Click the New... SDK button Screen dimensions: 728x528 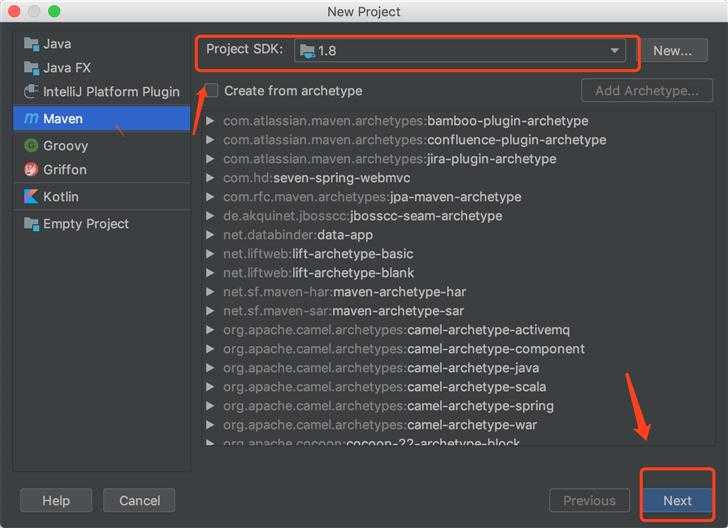click(675, 50)
